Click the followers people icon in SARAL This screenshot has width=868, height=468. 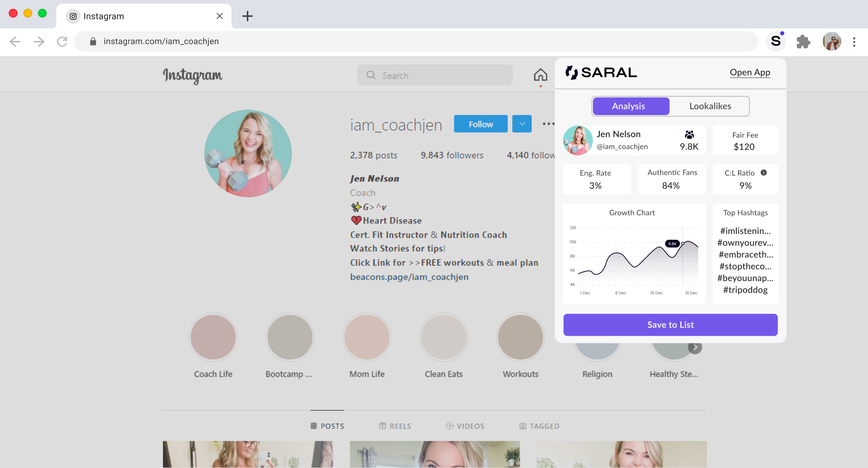coord(689,135)
